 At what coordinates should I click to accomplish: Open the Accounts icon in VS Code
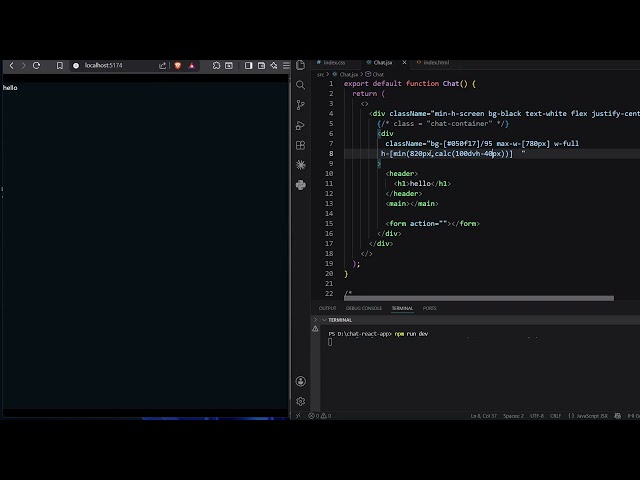click(300, 381)
